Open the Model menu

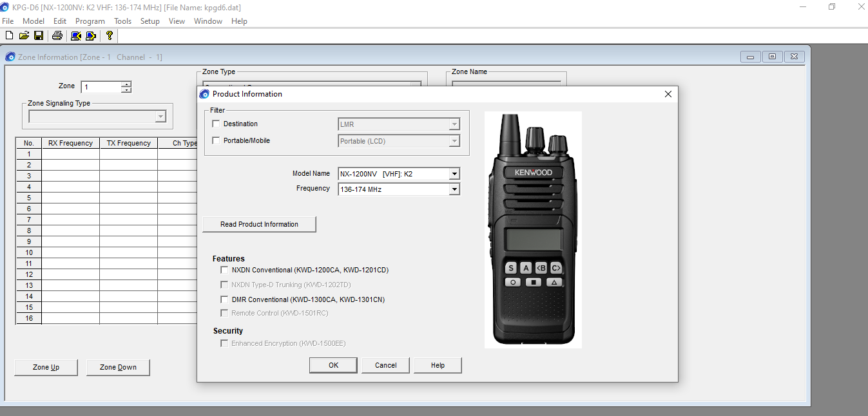pos(34,21)
